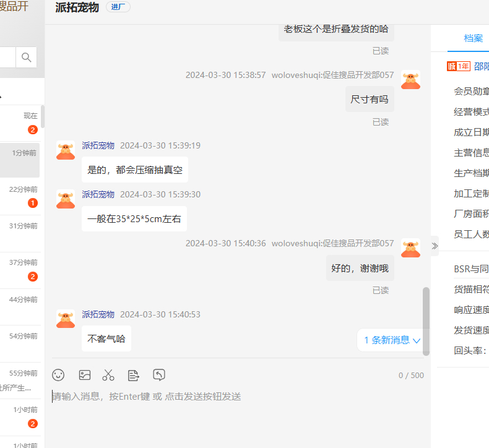Image resolution: width=489 pixels, height=448 pixels.
Task: Click the sender avatar beside 尺寸有吗
Action: point(410,80)
